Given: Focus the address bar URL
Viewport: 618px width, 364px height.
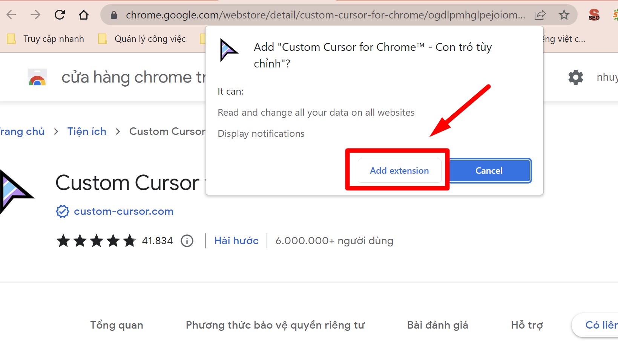Looking at the screenshot, I should tap(325, 15).
